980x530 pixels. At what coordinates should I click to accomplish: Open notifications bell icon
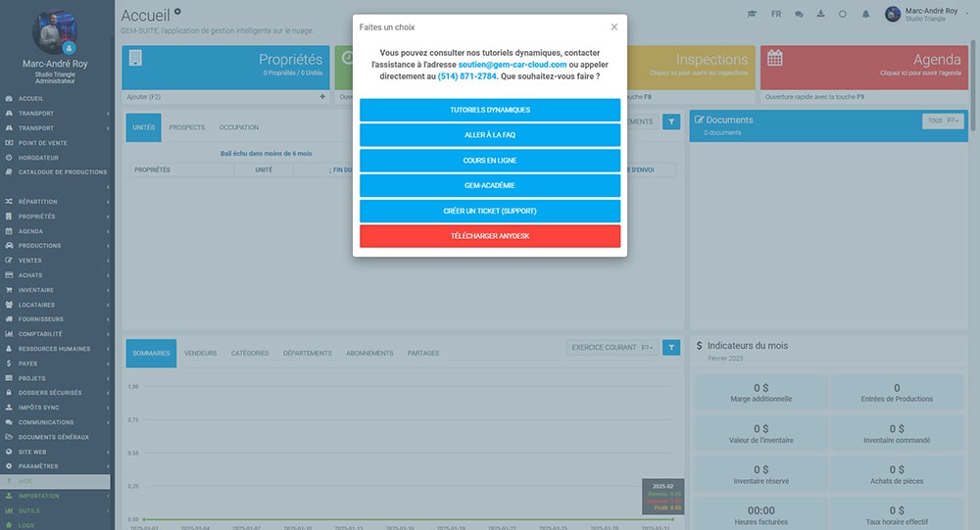865,15
